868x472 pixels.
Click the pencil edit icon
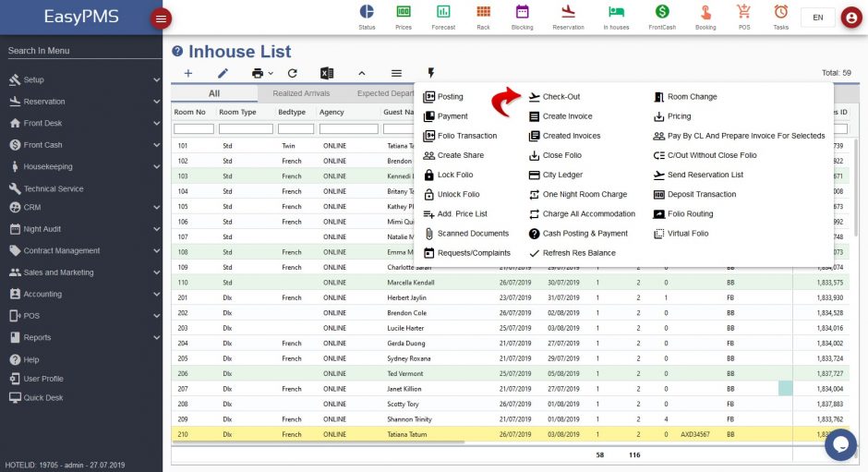pos(223,73)
